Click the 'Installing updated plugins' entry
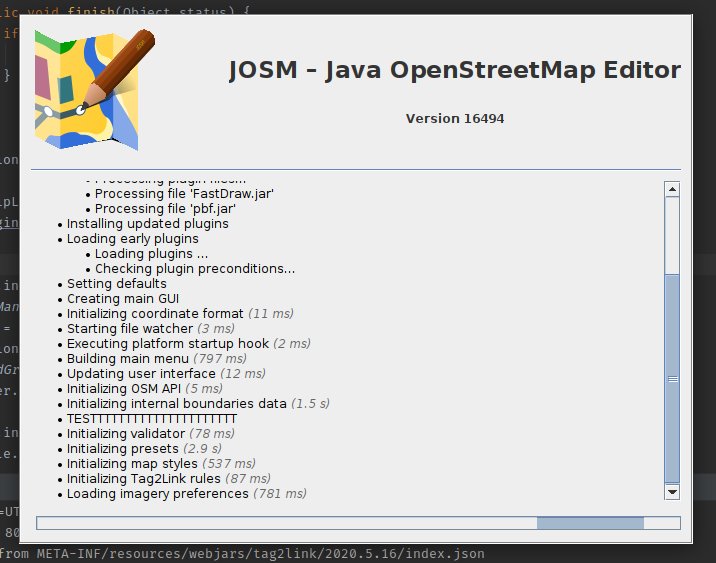 coord(147,224)
